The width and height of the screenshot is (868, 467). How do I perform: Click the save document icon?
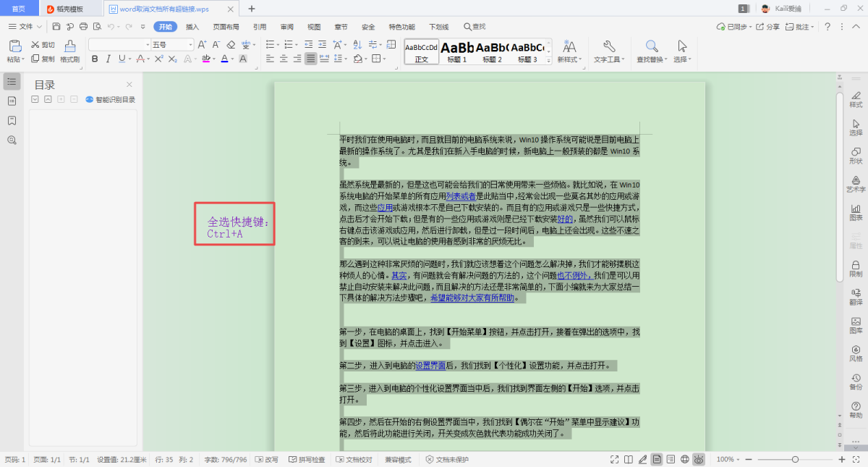pyautogui.click(x=56, y=27)
